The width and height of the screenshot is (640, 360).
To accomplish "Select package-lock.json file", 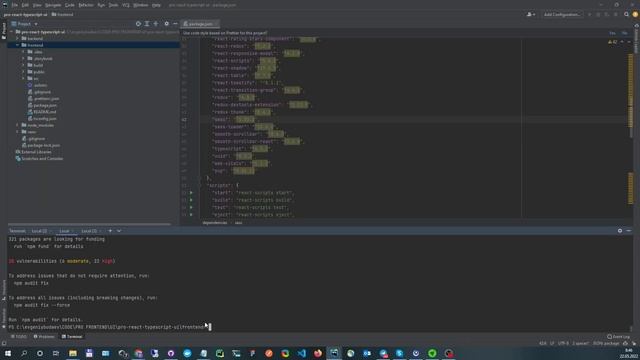I will [x=43, y=145].
